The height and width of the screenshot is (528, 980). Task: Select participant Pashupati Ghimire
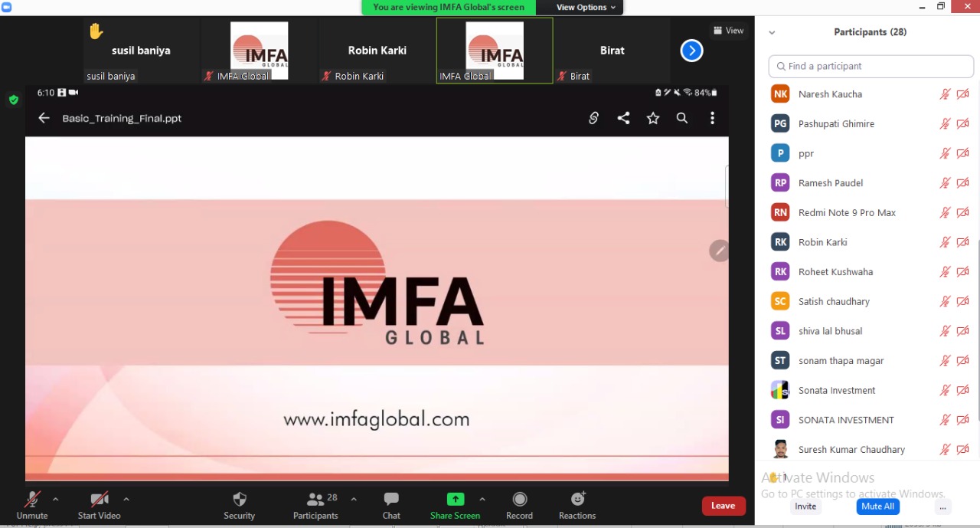coord(836,123)
